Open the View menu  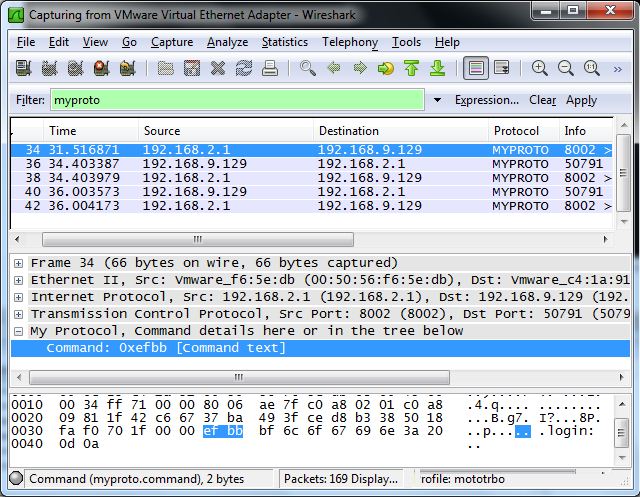95,42
